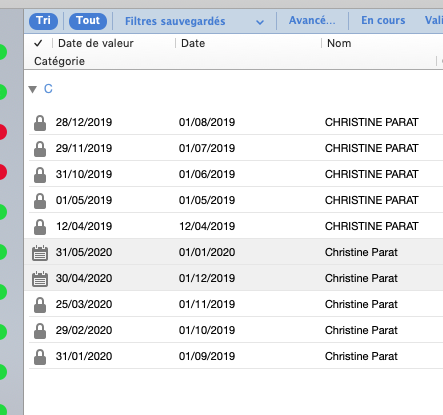Sort by Date de valeur column

pyautogui.click(x=96, y=43)
